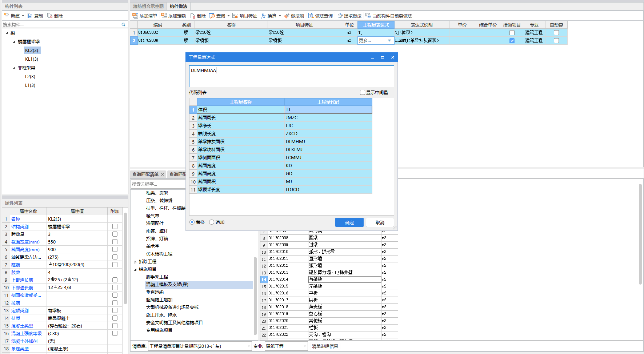Click the 搜索构件 search field
The width and height of the screenshot is (644, 354).
[x=62, y=24]
